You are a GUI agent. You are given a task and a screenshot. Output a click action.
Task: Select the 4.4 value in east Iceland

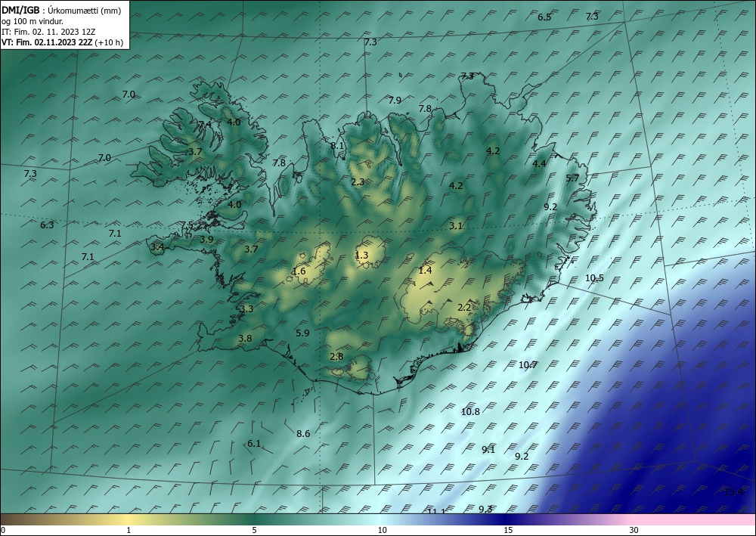click(539, 163)
